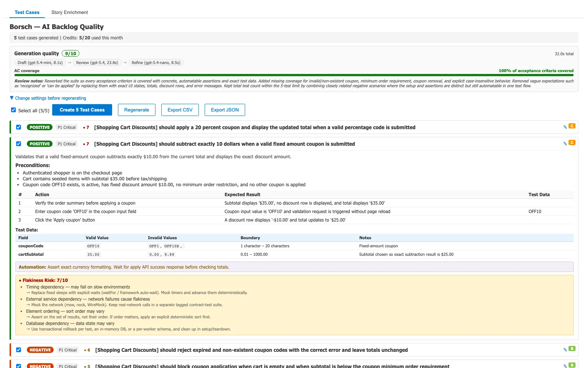Uncheck the fixed amount coupon test case
Viewport: 588px width, 368px height.
point(19,144)
